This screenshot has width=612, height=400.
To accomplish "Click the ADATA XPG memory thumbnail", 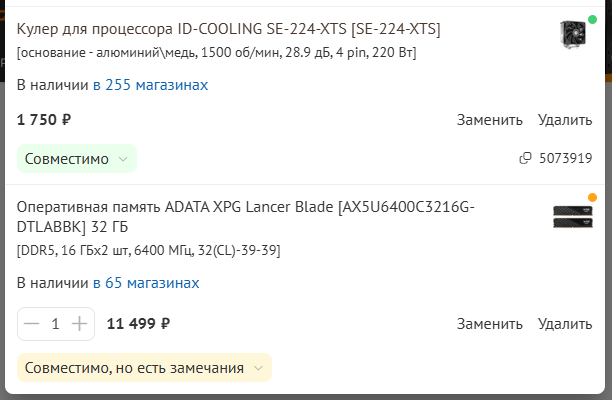I will point(573,217).
